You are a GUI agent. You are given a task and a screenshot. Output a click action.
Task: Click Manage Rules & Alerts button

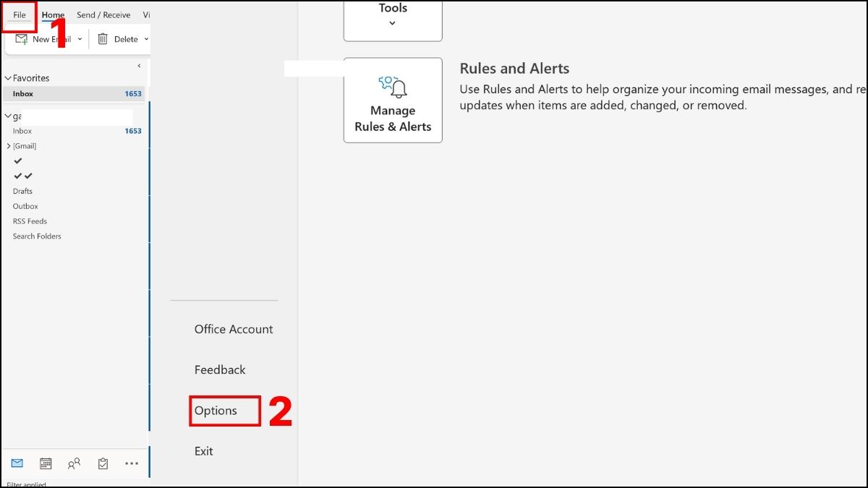tap(393, 100)
